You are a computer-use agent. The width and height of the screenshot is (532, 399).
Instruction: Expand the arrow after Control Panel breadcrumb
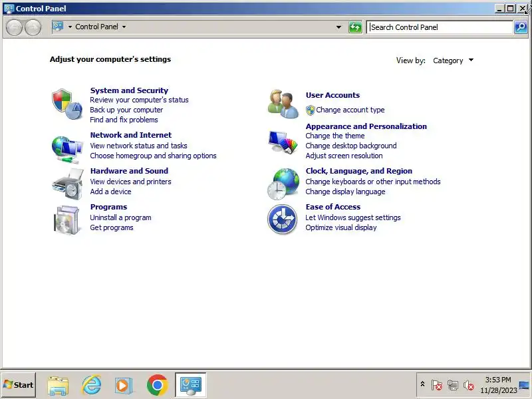coord(124,27)
